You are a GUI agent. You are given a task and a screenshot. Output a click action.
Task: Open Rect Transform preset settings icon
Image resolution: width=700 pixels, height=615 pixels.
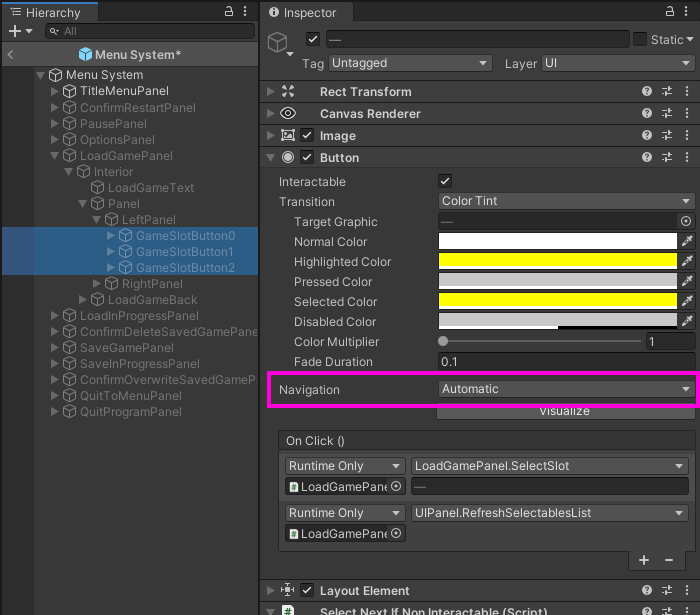667,91
